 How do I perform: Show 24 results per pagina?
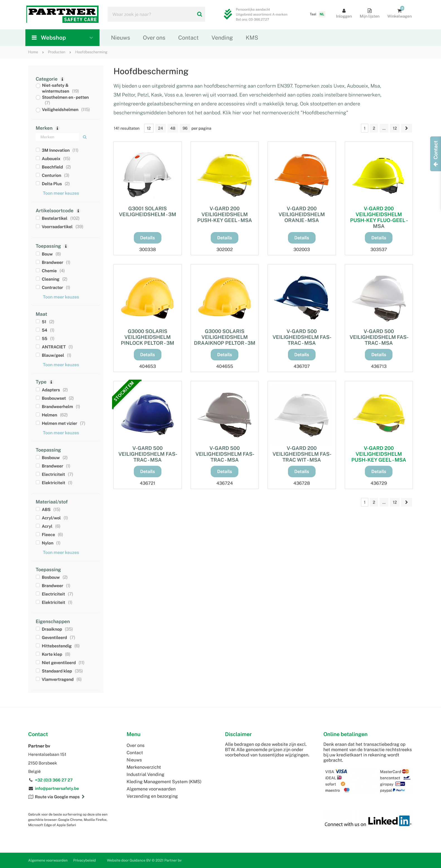coord(161,128)
